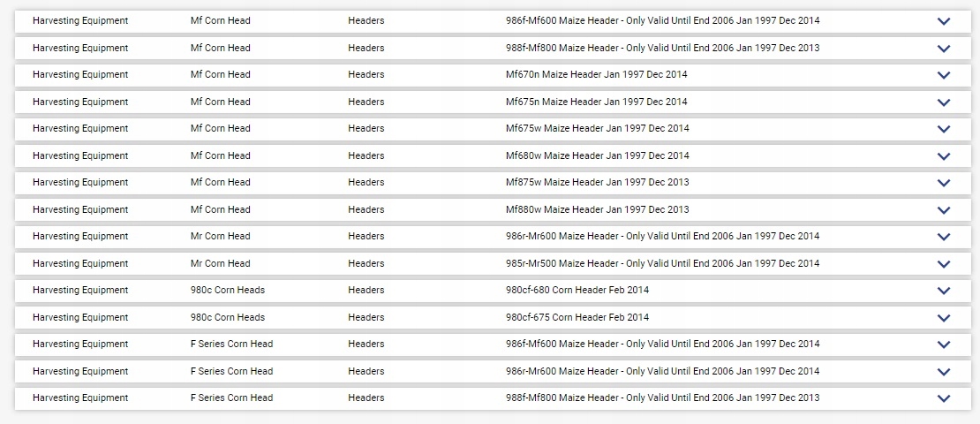980x424 pixels.
Task: Click 'Headers' in the 985r-Mr500 row
Action: pyautogui.click(x=366, y=263)
